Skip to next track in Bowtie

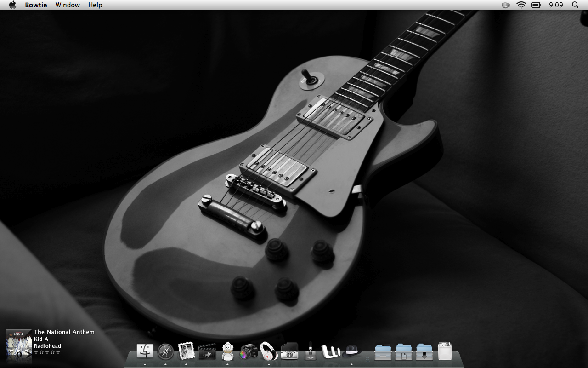pos(27,351)
